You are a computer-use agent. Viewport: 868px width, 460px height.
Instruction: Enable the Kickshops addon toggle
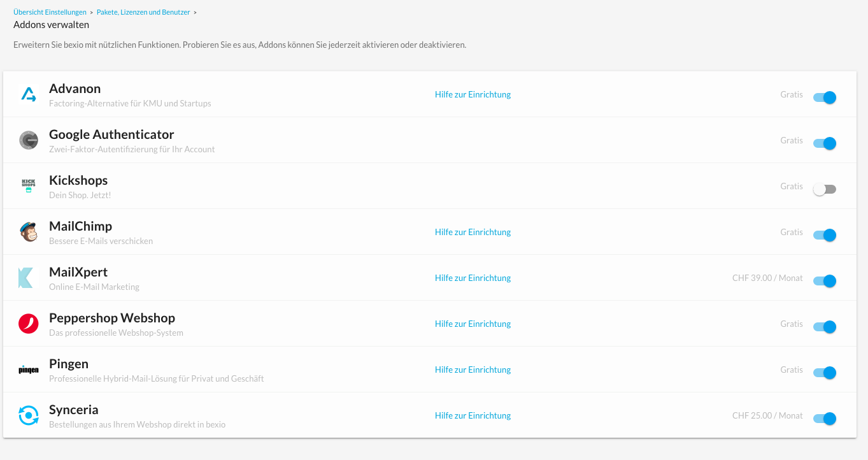[x=825, y=189]
